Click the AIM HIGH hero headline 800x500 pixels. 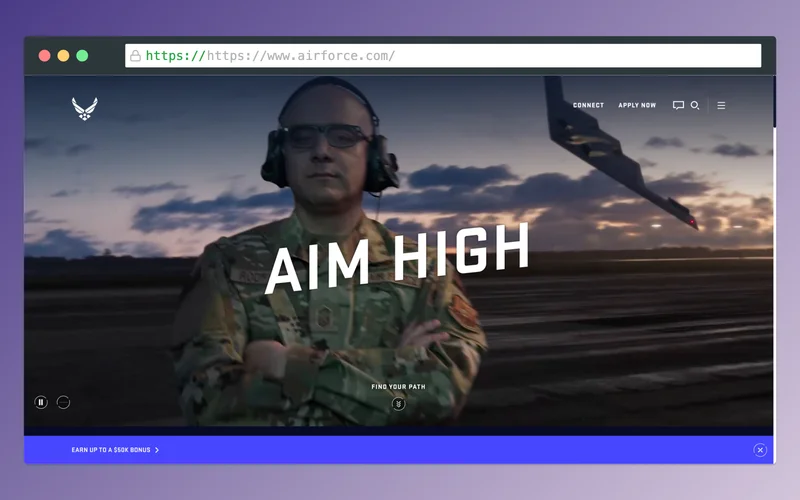[396, 258]
